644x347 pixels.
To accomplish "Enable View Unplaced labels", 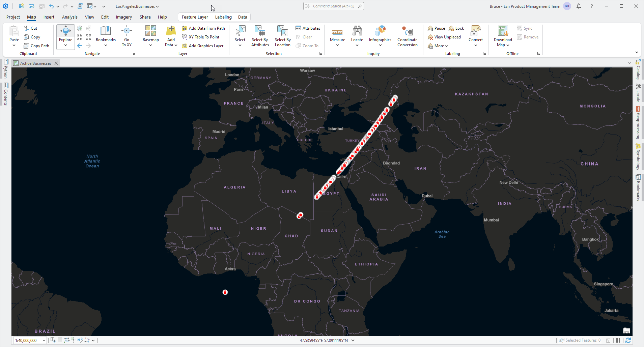I will pyautogui.click(x=444, y=37).
